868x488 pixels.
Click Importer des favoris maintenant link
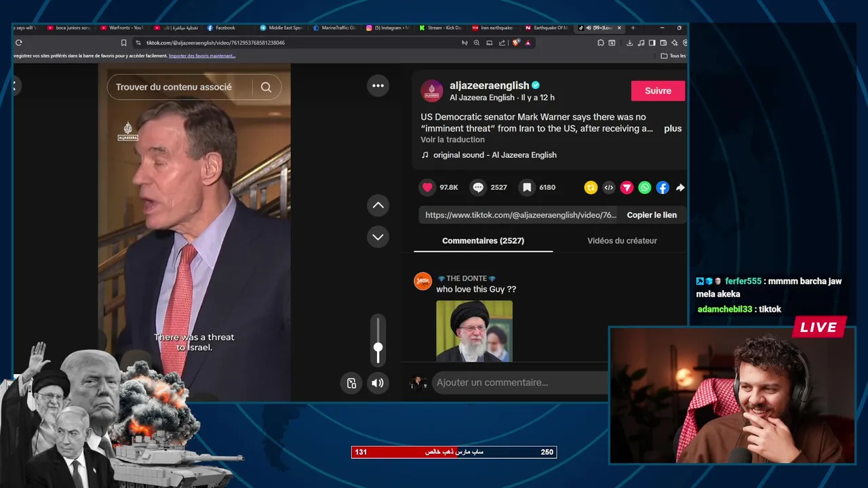coord(202,56)
